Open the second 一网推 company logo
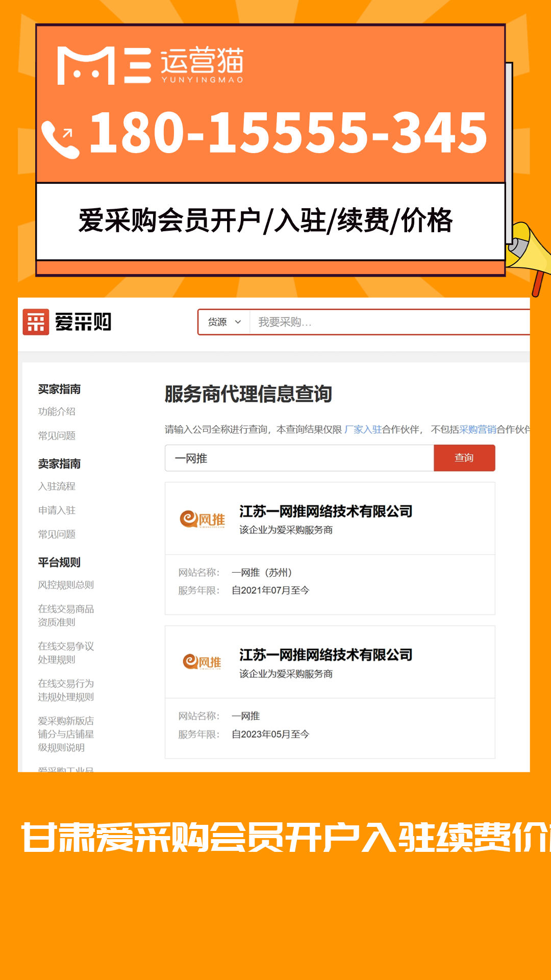Screen dimensions: 551x980 203,662
